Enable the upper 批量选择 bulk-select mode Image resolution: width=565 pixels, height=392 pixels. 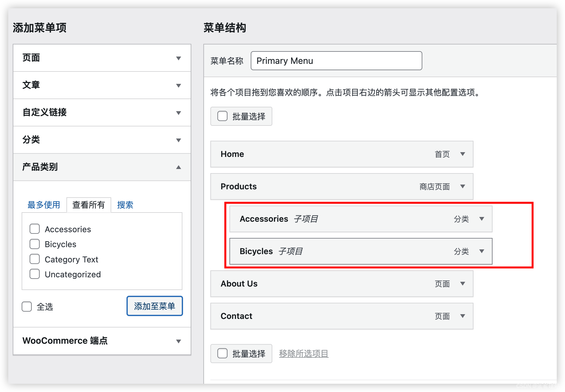(x=222, y=116)
